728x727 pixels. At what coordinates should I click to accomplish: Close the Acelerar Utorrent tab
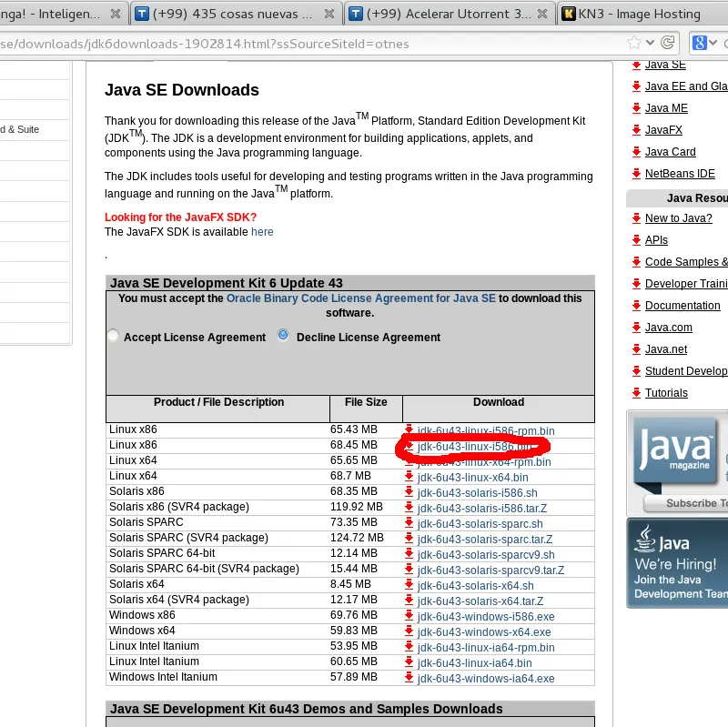[x=541, y=14]
